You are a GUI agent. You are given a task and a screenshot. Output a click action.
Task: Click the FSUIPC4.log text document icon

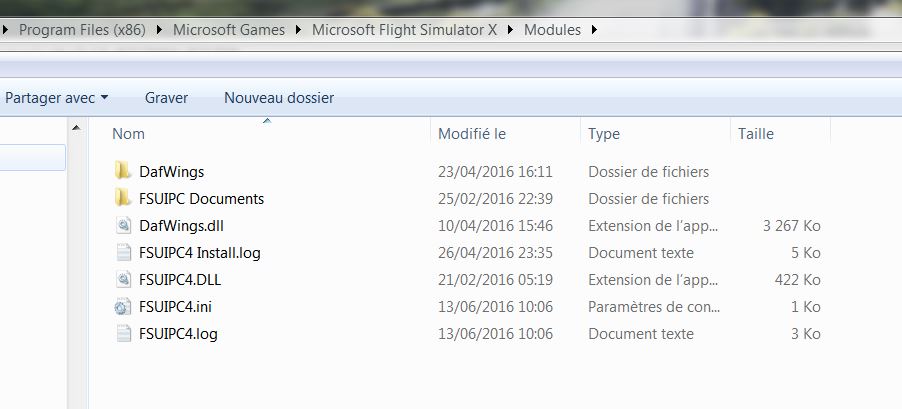click(123, 333)
